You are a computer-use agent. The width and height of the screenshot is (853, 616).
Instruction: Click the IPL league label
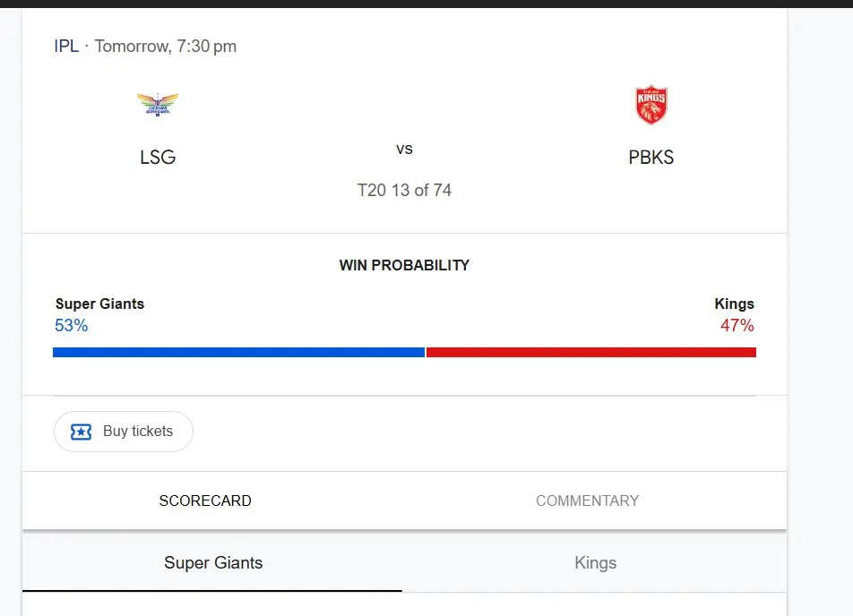(x=66, y=46)
